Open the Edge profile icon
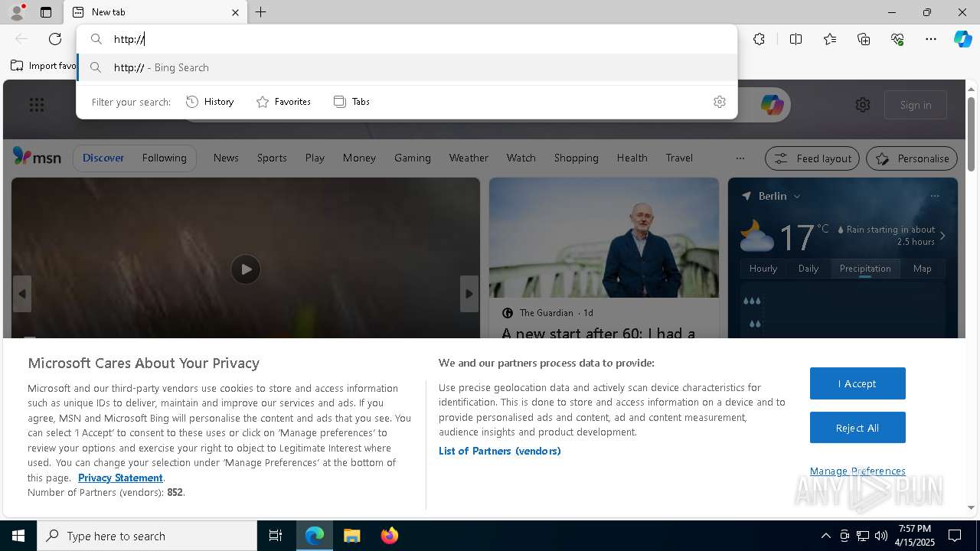Image resolution: width=980 pixels, height=551 pixels. pos(16,12)
